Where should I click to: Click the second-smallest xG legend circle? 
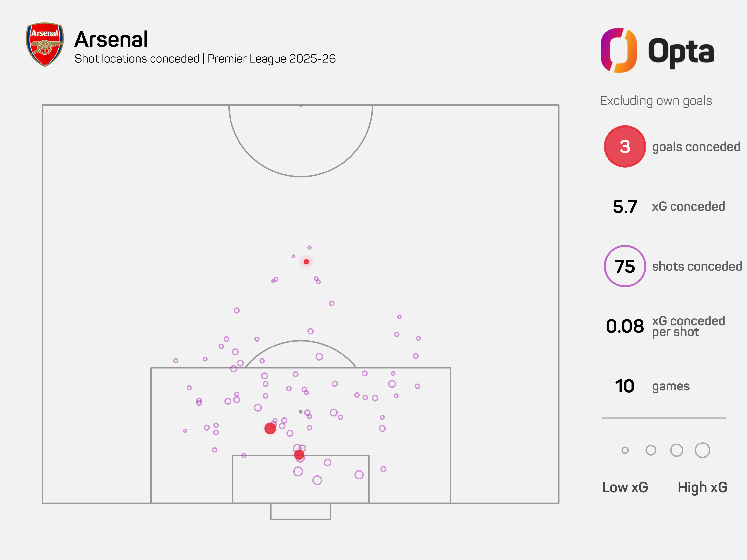pos(651,450)
